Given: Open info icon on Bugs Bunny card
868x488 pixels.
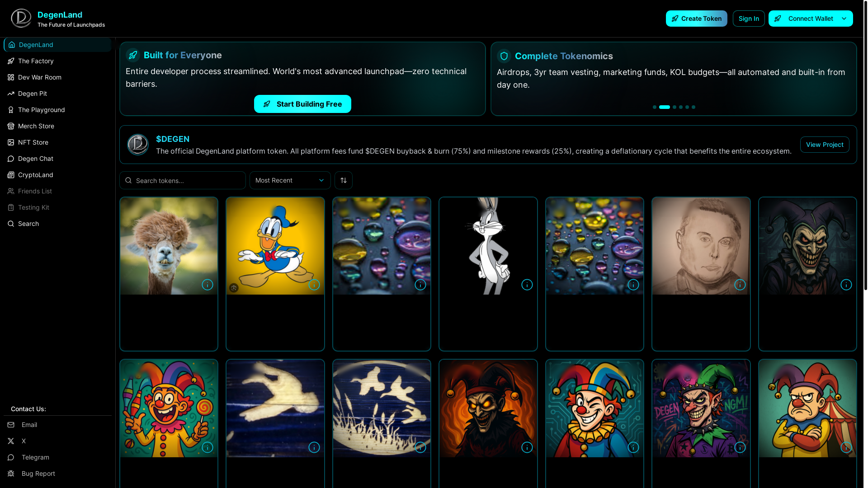Looking at the screenshot, I should [x=527, y=285].
